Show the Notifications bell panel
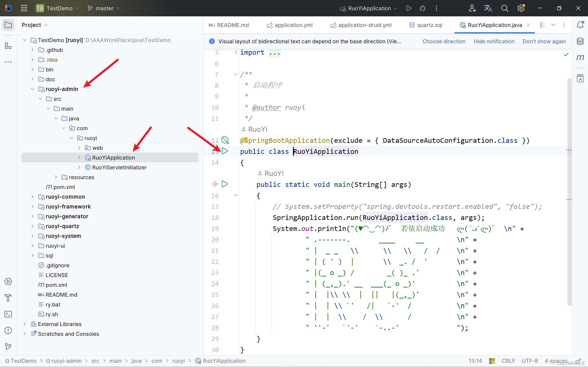This screenshot has height=367, width=588. click(x=580, y=25)
